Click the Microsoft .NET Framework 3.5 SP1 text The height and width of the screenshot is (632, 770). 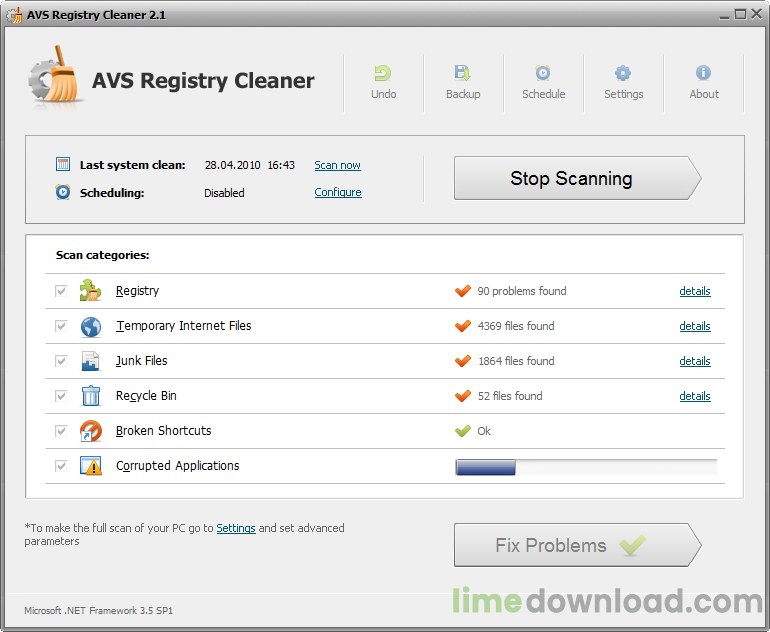(x=98, y=610)
